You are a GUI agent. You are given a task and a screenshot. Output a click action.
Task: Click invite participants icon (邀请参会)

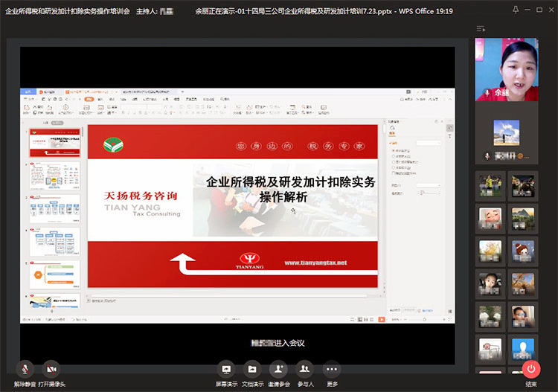(x=279, y=369)
